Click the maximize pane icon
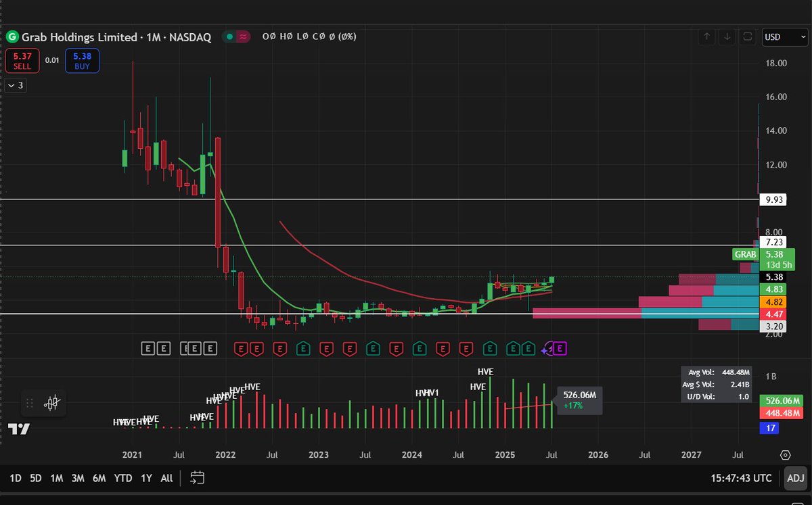The width and height of the screenshot is (812, 505). [x=747, y=37]
